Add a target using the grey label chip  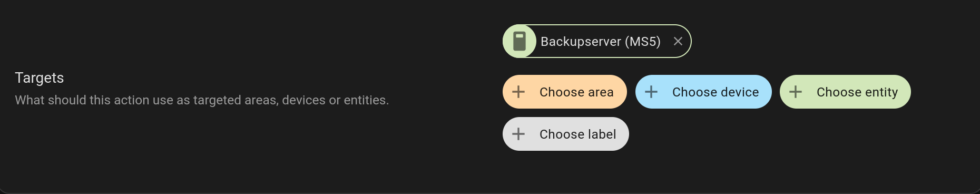click(x=566, y=134)
